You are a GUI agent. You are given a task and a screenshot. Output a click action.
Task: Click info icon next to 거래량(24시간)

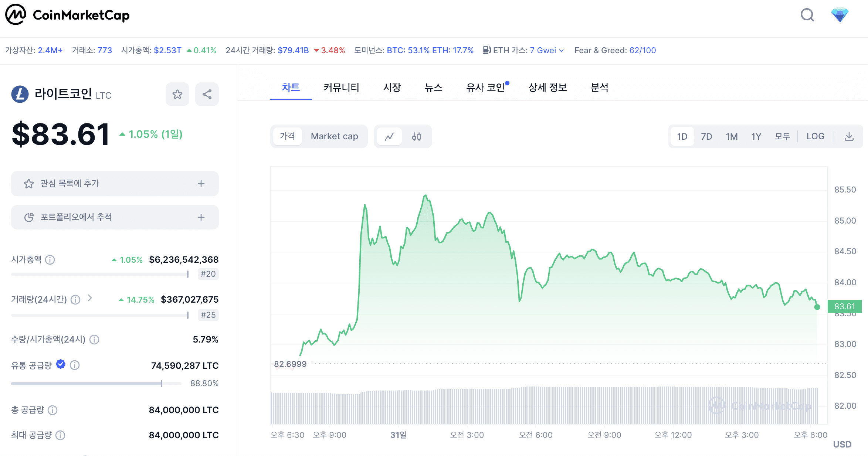click(75, 300)
